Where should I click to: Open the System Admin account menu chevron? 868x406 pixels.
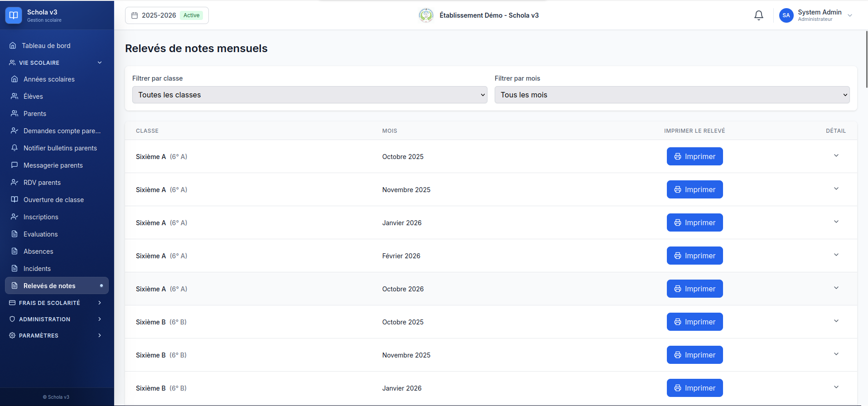[x=850, y=15]
